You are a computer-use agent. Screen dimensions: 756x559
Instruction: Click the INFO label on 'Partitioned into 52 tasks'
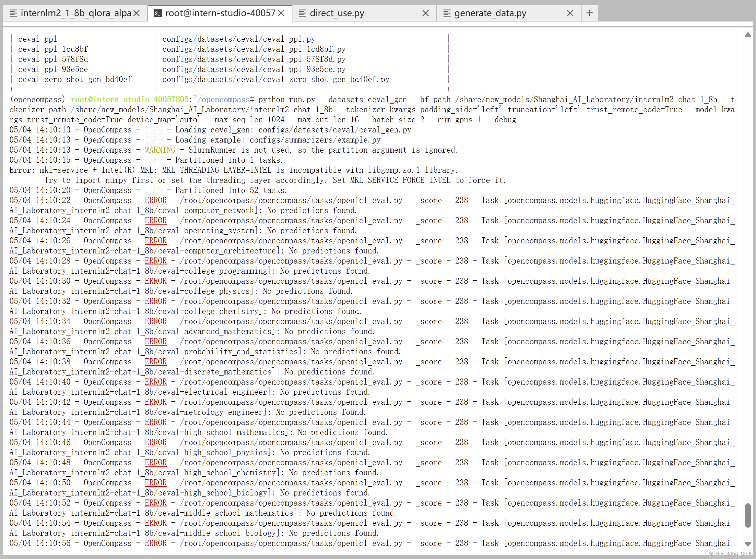pyautogui.click(x=153, y=190)
